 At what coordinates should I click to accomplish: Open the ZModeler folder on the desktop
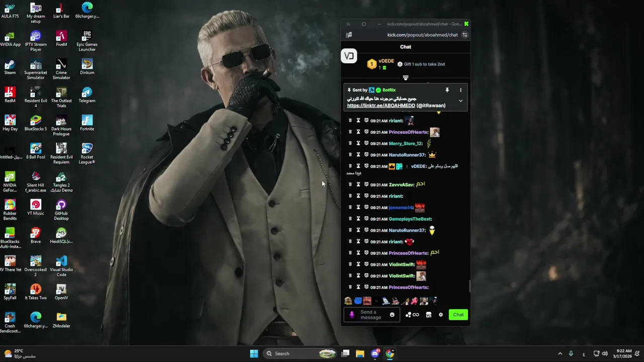tap(61, 320)
